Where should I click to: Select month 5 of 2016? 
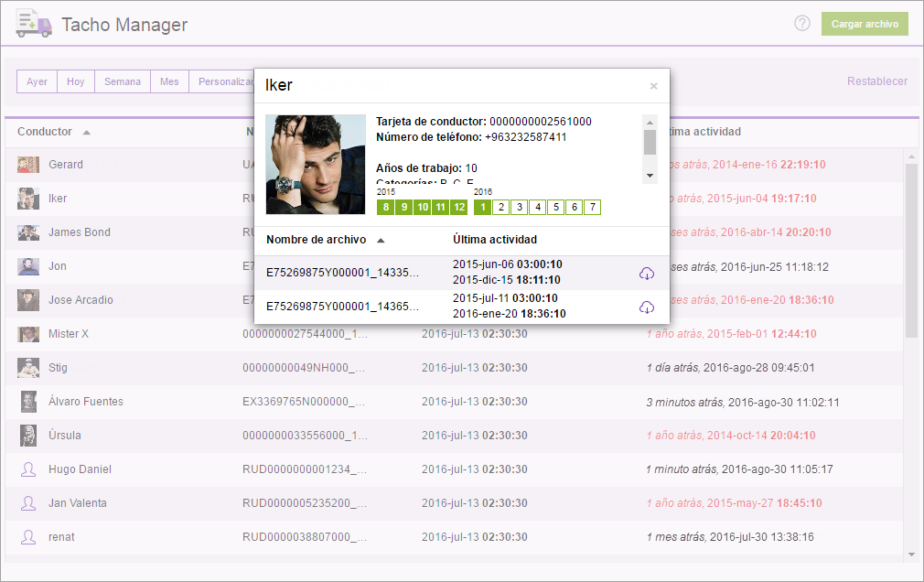pyautogui.click(x=555, y=207)
